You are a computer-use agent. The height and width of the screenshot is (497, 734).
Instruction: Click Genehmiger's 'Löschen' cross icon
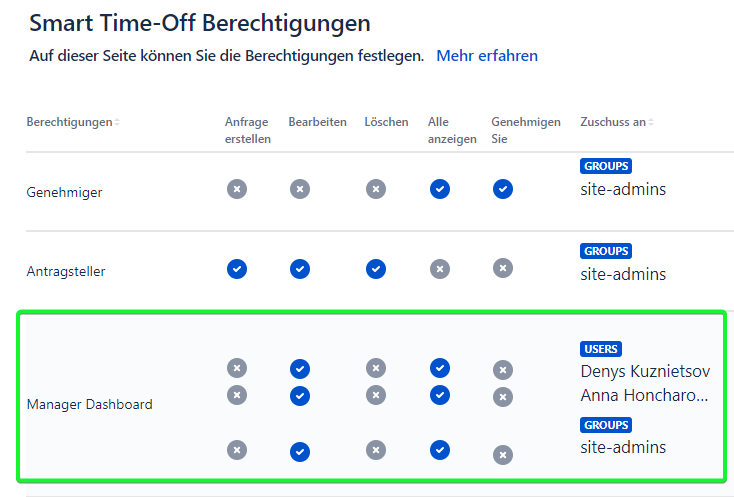click(375, 189)
